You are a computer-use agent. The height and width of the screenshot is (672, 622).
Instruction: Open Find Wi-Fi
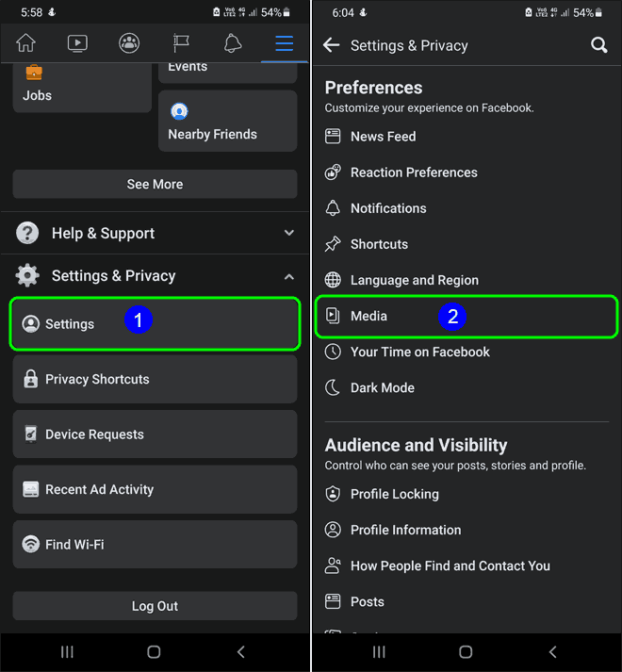(x=155, y=544)
